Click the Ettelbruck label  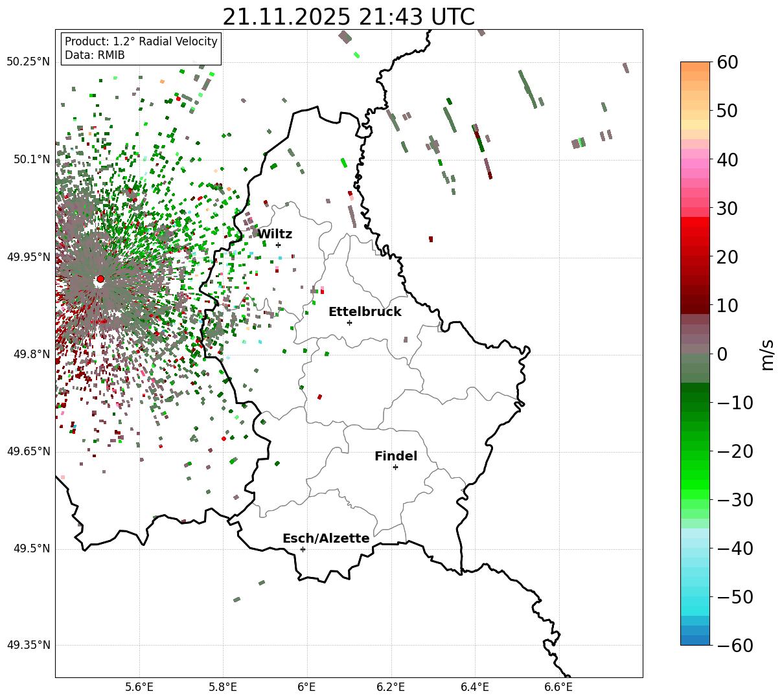click(x=365, y=311)
